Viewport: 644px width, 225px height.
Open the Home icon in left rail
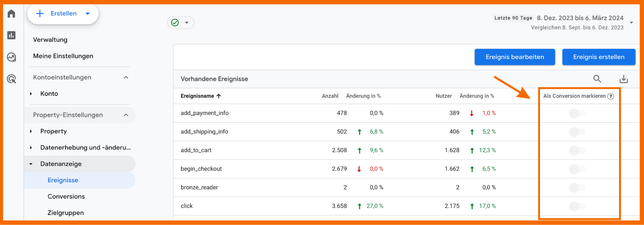click(11, 14)
